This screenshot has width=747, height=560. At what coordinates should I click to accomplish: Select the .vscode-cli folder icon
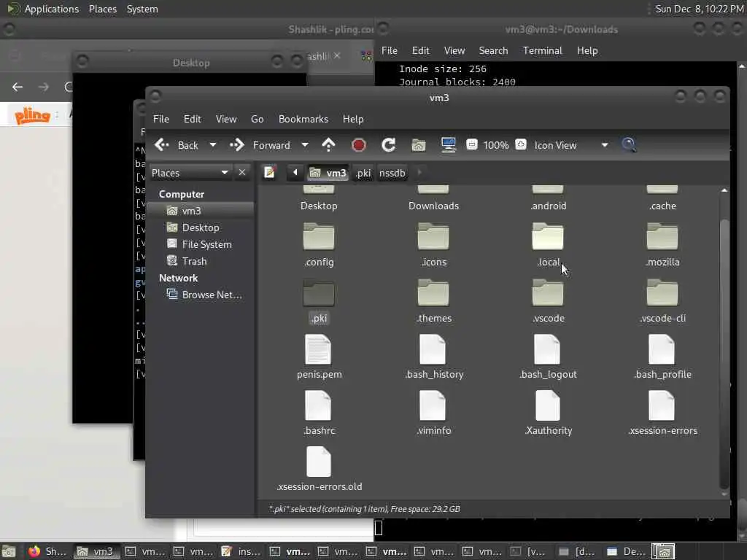coord(662,293)
